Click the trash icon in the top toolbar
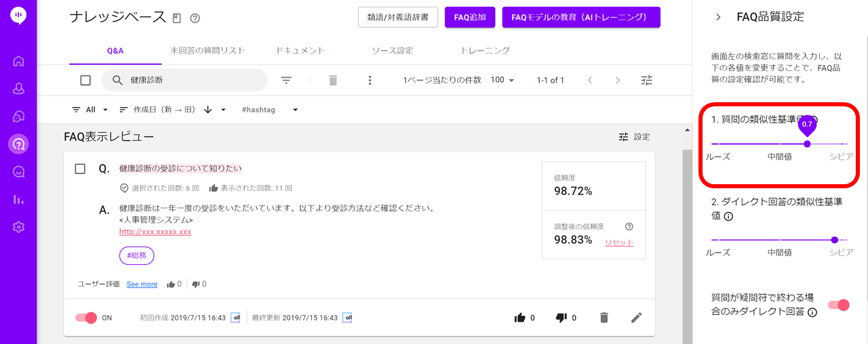Screen dimensions: 868x344 332,81
